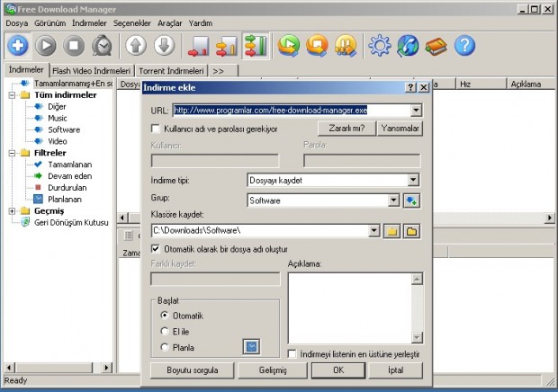Viewport: 558px width, 392px height.
Task: Open the İndirme tipi dropdown
Action: (413, 180)
